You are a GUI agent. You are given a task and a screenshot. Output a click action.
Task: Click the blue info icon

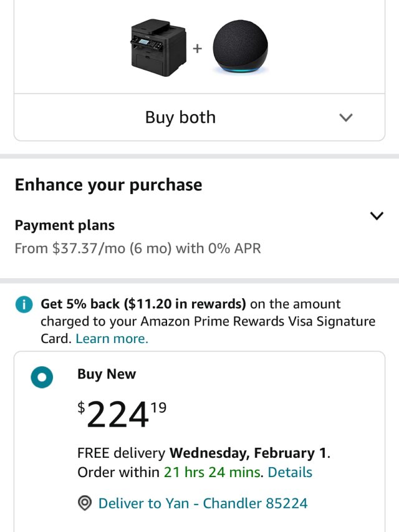(x=24, y=305)
